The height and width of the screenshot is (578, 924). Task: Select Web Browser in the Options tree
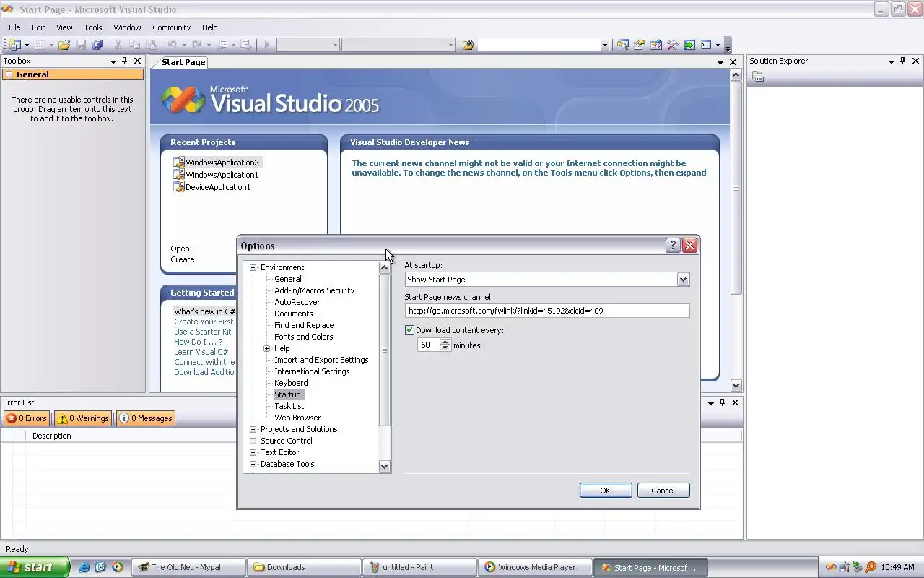pos(297,418)
